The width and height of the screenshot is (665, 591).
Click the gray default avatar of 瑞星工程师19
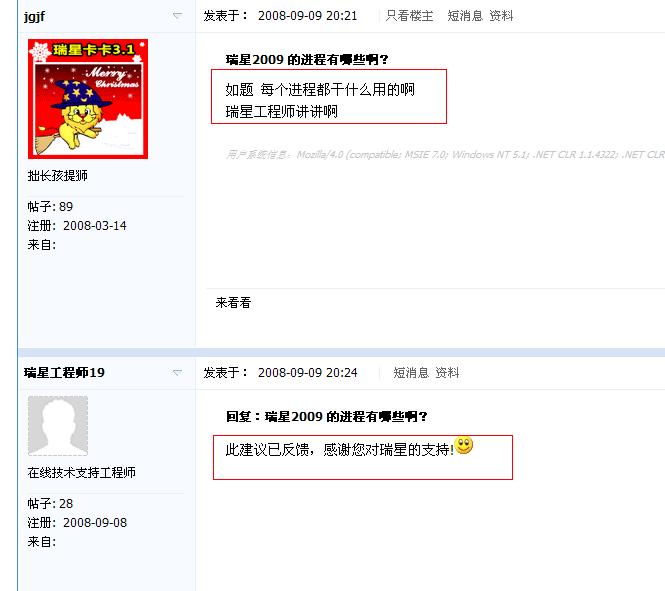click(58, 426)
